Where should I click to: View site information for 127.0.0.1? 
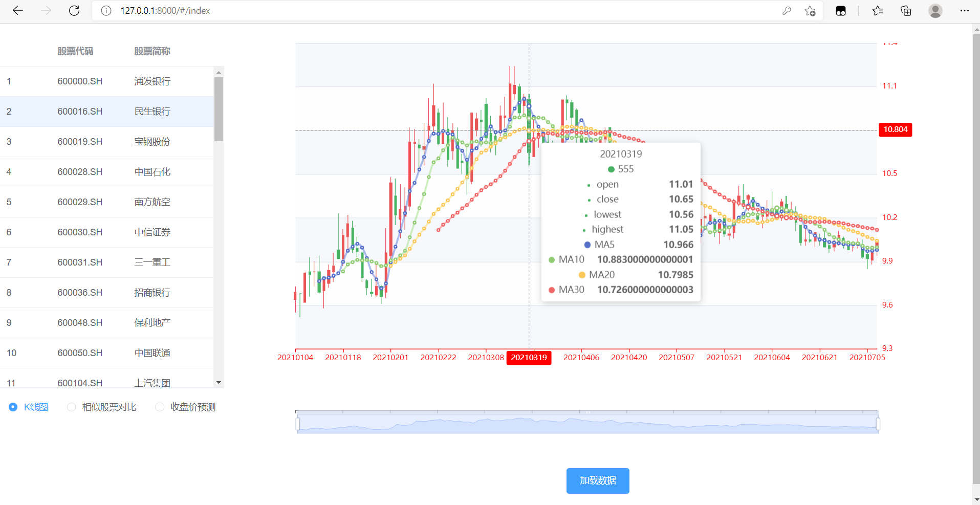105,10
